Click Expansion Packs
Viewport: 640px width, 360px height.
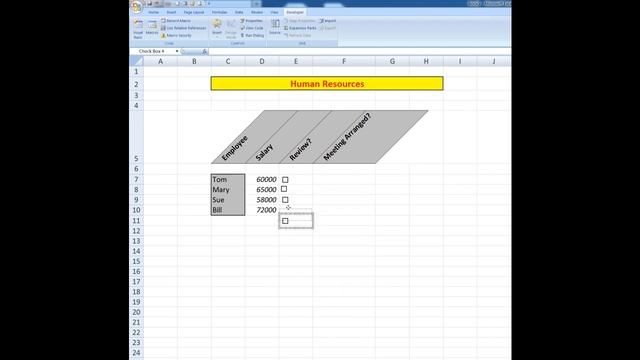point(300,28)
